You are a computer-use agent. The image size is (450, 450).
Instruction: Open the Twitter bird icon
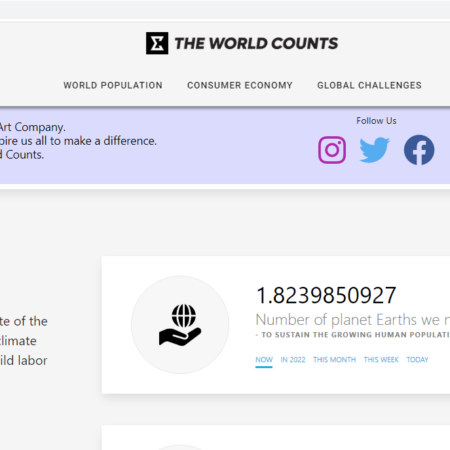pos(374,150)
